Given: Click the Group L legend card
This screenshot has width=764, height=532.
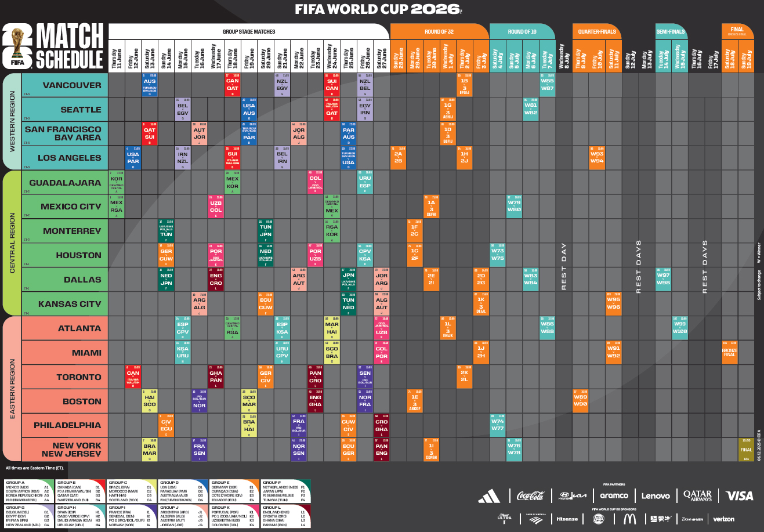Looking at the screenshot, I should [284, 516].
